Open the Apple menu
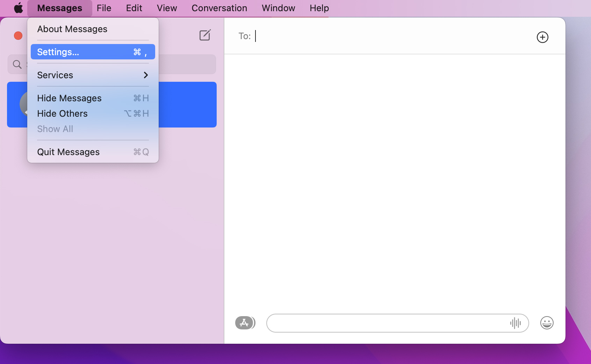This screenshot has height=364, width=591. (18, 8)
